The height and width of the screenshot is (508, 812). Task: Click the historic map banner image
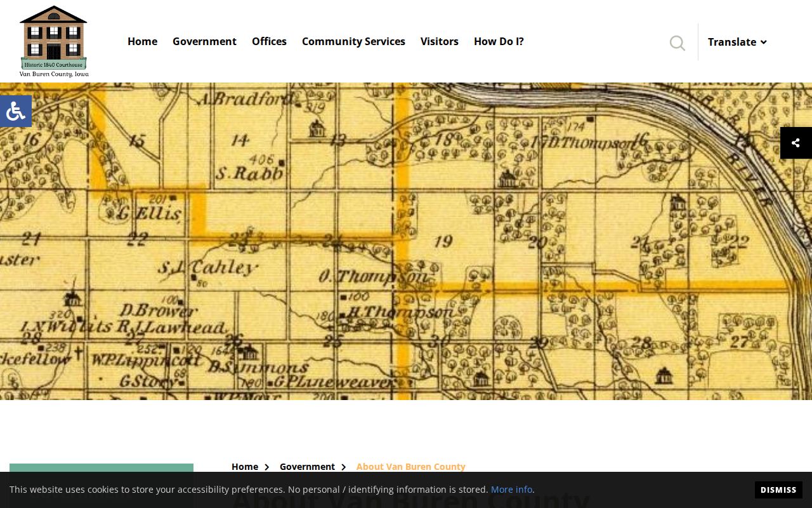tap(406, 241)
